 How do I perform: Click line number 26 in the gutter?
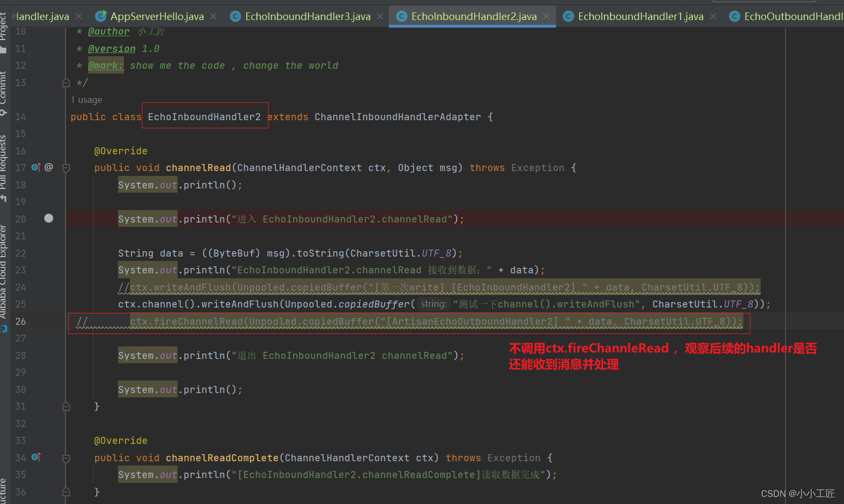pos(21,321)
